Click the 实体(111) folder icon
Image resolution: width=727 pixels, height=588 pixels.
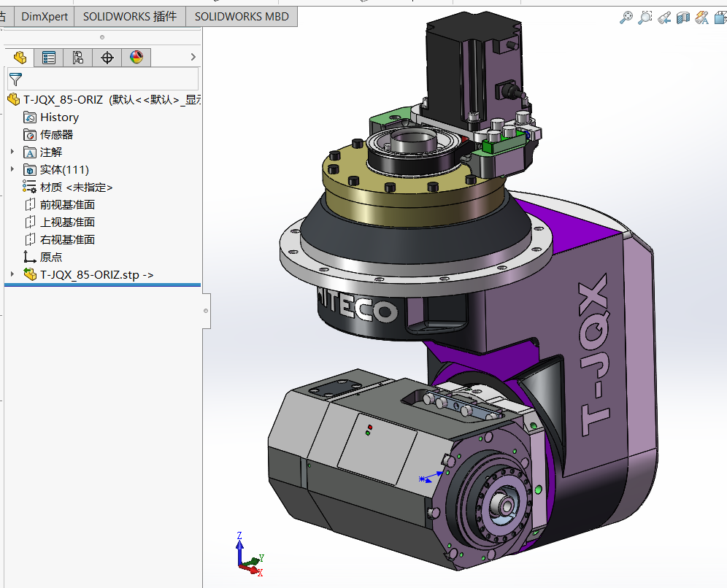pos(30,170)
